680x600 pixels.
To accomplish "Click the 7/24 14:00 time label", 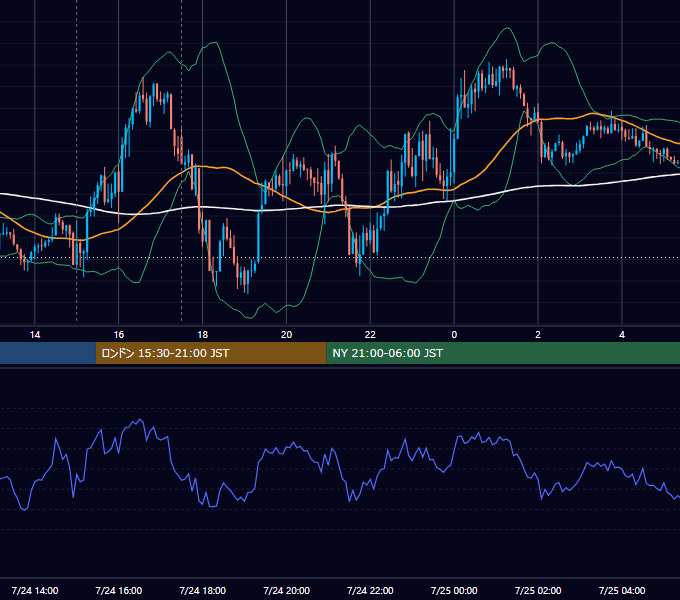I will coord(35,590).
